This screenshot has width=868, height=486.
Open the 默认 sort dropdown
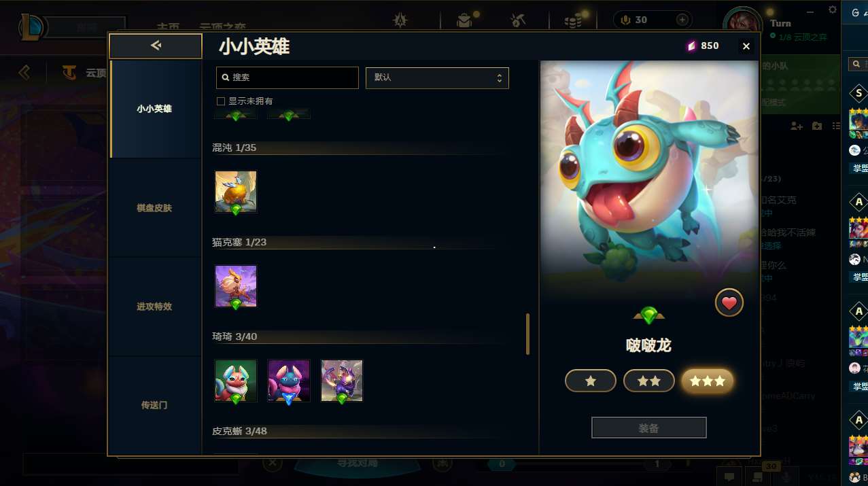(437, 77)
